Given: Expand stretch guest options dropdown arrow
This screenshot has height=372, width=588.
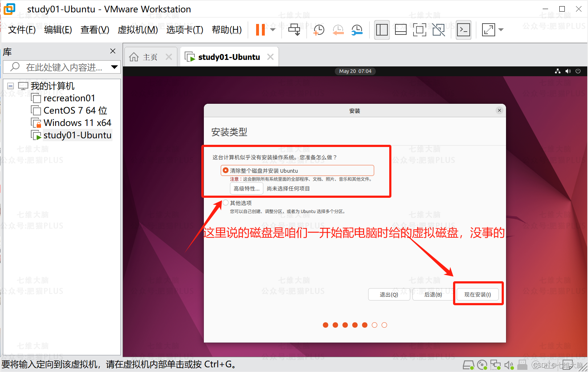Looking at the screenshot, I should click(x=501, y=30).
